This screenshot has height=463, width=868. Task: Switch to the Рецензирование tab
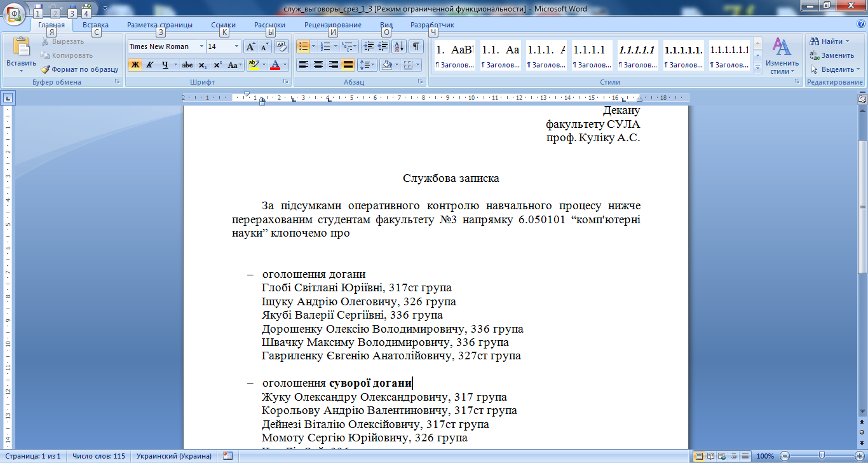click(x=333, y=25)
